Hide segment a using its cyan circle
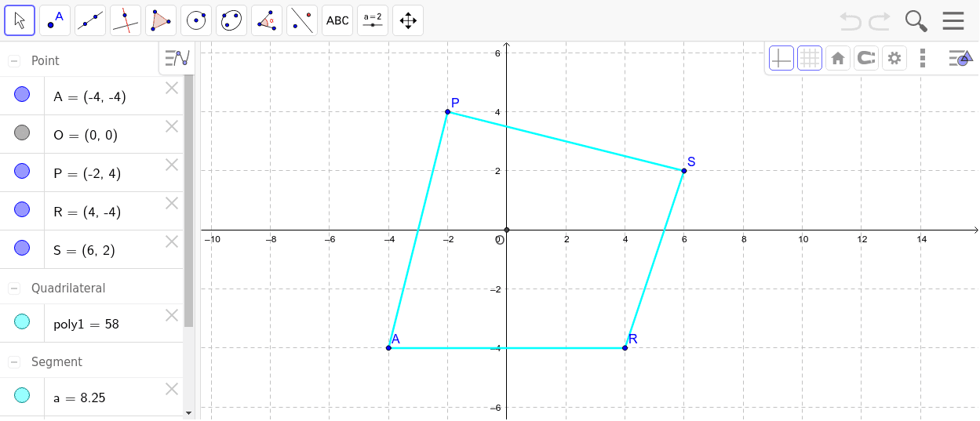Screen dimensions: 980x421 (x=22, y=396)
